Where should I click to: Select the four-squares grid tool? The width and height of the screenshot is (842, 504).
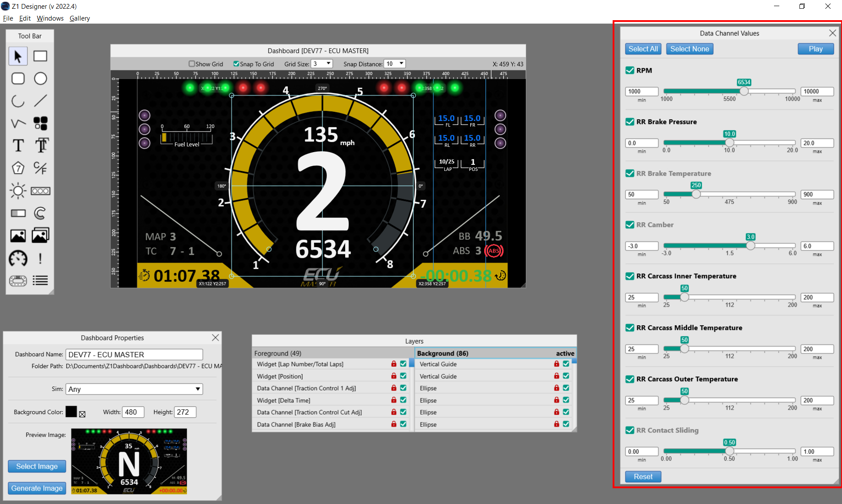tap(40, 123)
